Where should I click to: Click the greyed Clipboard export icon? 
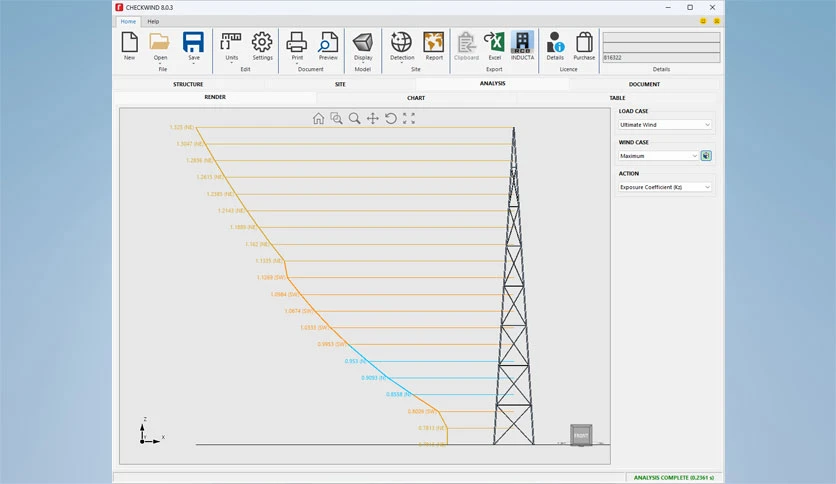[467, 45]
